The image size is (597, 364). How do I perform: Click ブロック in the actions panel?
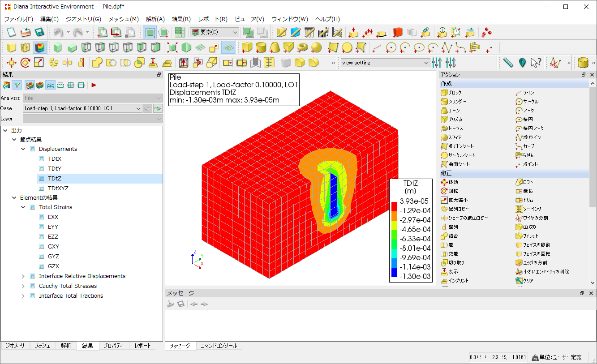[455, 93]
